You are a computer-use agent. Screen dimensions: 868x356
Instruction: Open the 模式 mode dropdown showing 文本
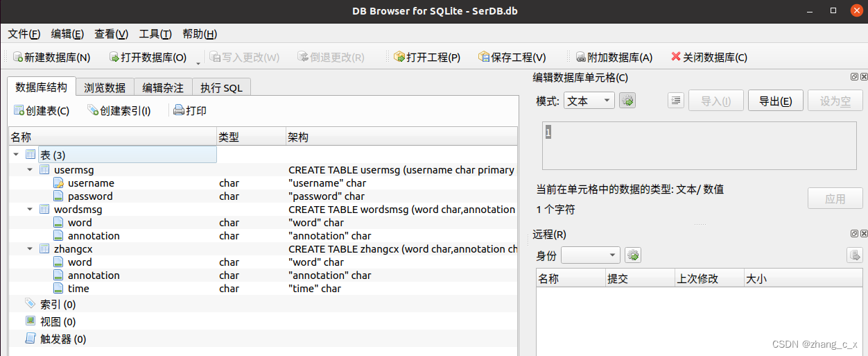click(589, 101)
